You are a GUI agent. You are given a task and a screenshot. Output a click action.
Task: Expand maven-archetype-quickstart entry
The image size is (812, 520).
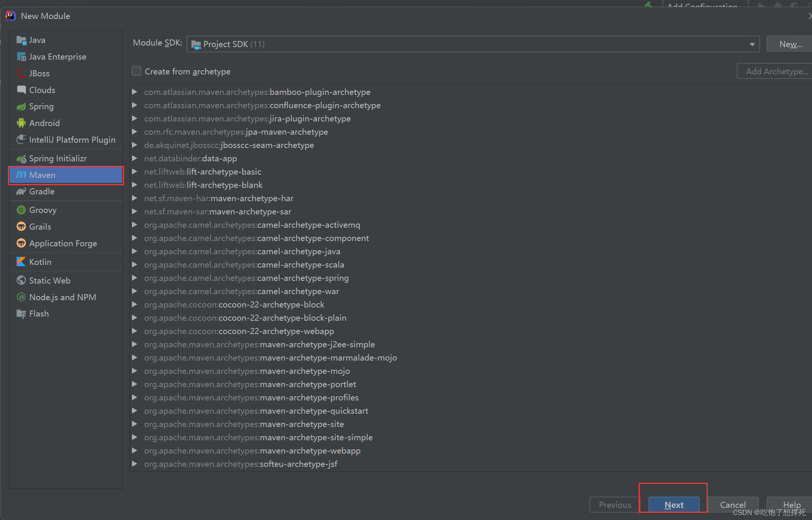coord(134,411)
